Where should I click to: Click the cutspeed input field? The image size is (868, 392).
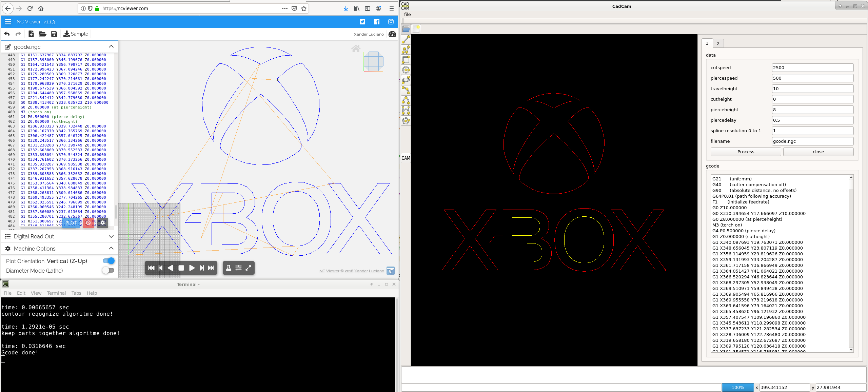coord(812,67)
